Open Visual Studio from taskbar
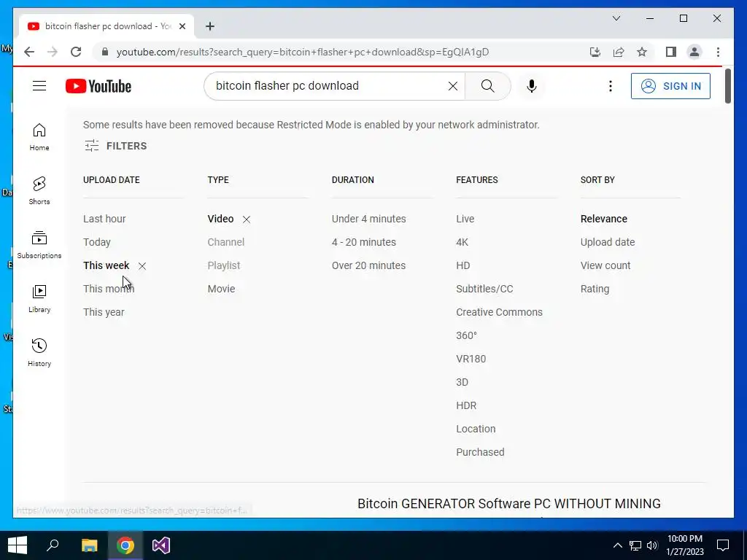 (x=161, y=545)
